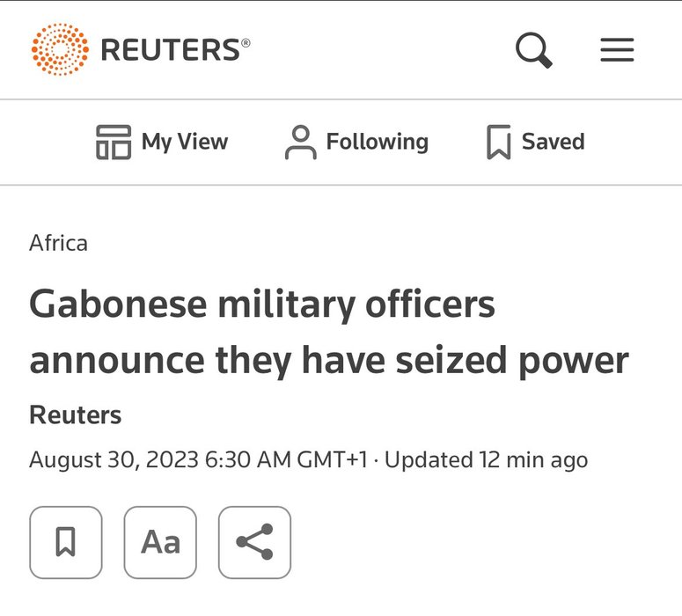Open the Aa text size options
This screenshot has width=682, height=616.
(160, 542)
